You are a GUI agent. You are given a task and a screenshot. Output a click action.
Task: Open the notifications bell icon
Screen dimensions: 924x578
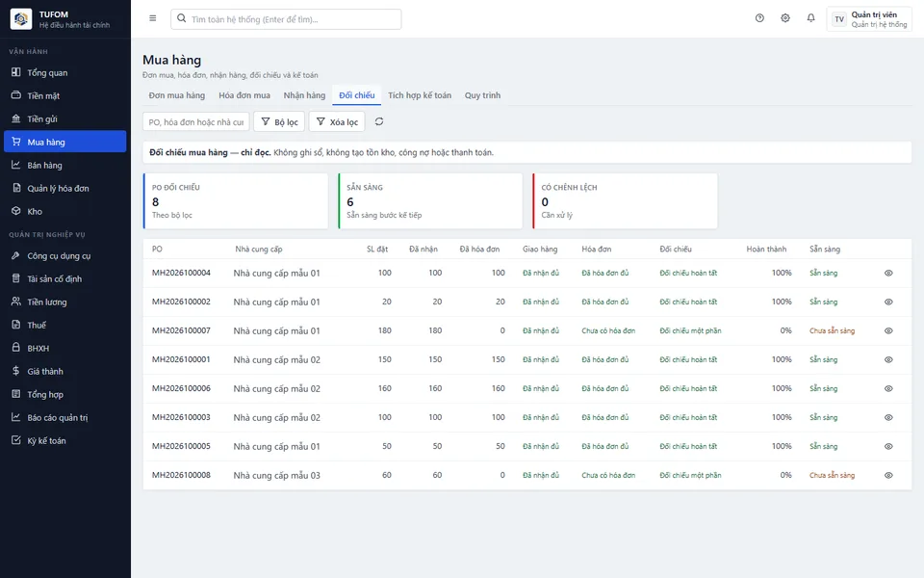coord(810,18)
